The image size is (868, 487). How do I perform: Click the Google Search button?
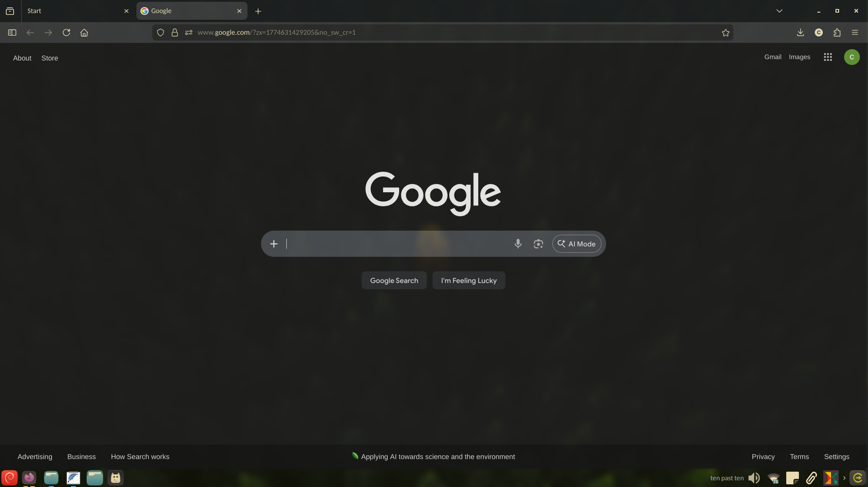tap(394, 281)
